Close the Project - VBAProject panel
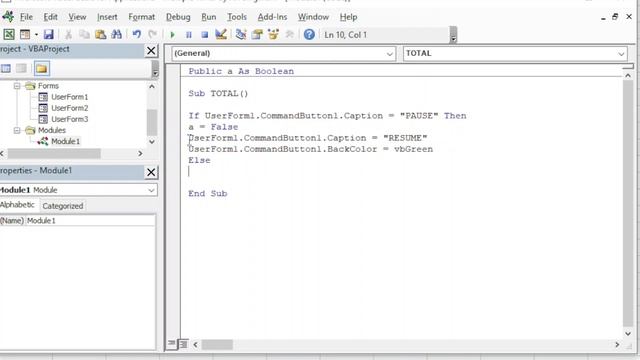Image resolution: width=640 pixels, height=360 pixels. (x=151, y=51)
